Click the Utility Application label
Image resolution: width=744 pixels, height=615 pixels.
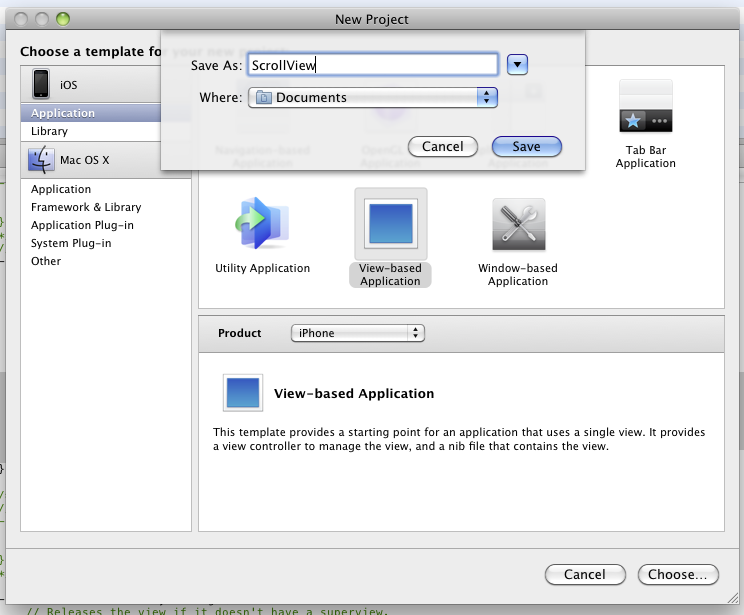(x=262, y=268)
